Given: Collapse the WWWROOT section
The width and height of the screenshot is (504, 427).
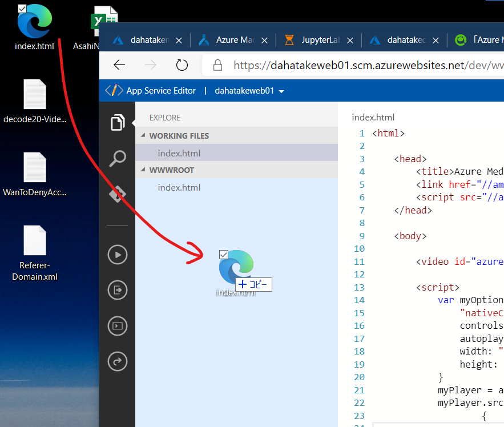Looking at the screenshot, I should coord(143,170).
